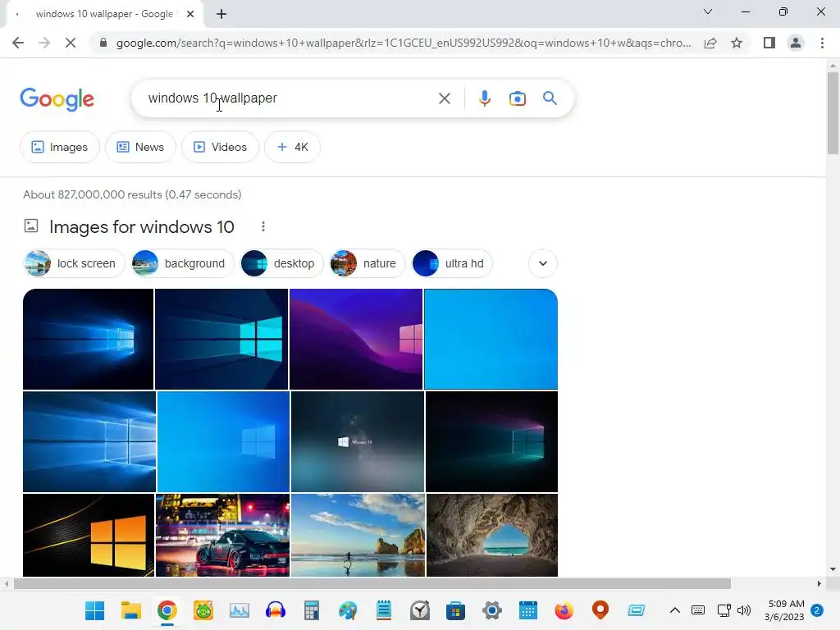Share this page via address bar icon
The image size is (840, 630).
pyautogui.click(x=710, y=43)
